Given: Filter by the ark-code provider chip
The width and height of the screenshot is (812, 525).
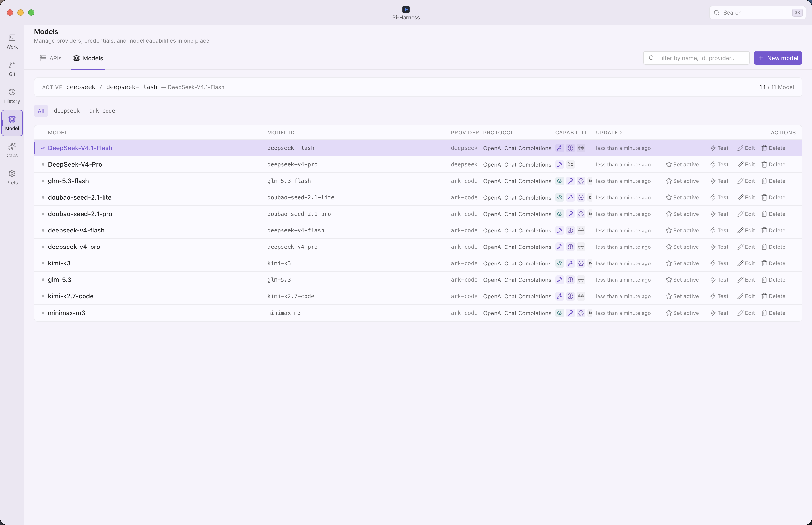Looking at the screenshot, I should coord(102,111).
